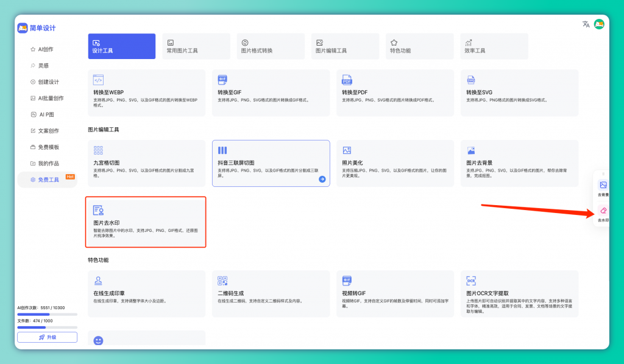Switch to the 图片格式转换 tab
The width and height of the screenshot is (624, 364).
(x=271, y=46)
